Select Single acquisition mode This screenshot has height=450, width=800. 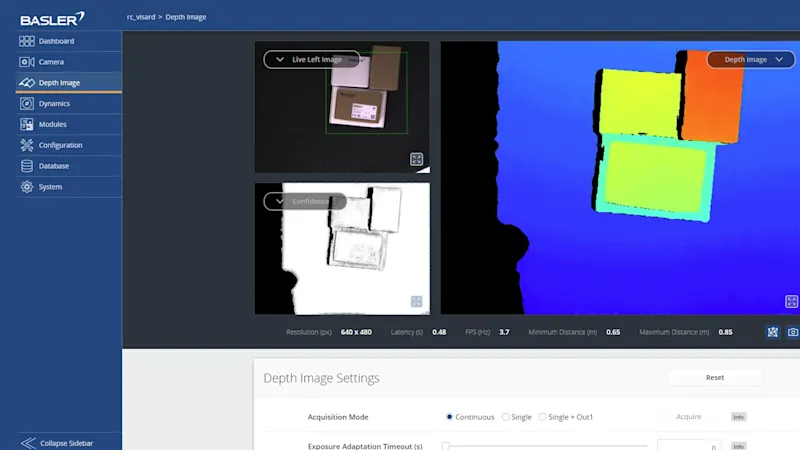pyautogui.click(x=506, y=417)
